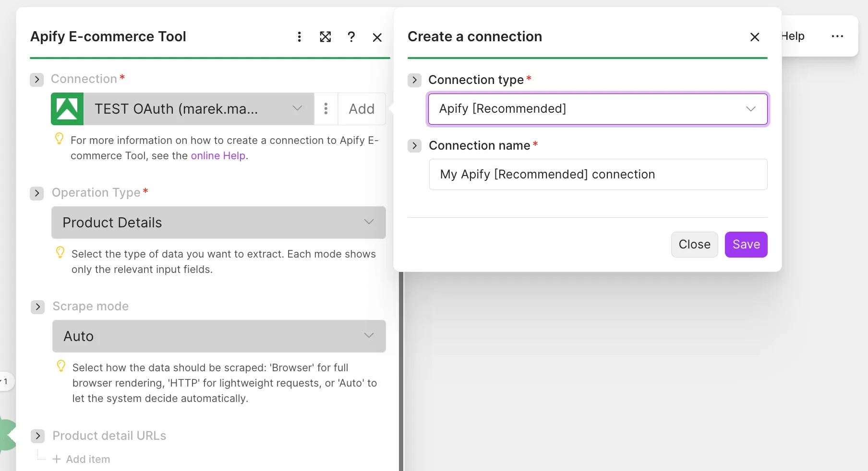This screenshot has width=868, height=471.
Task: Save the new connection
Action: pyautogui.click(x=746, y=245)
